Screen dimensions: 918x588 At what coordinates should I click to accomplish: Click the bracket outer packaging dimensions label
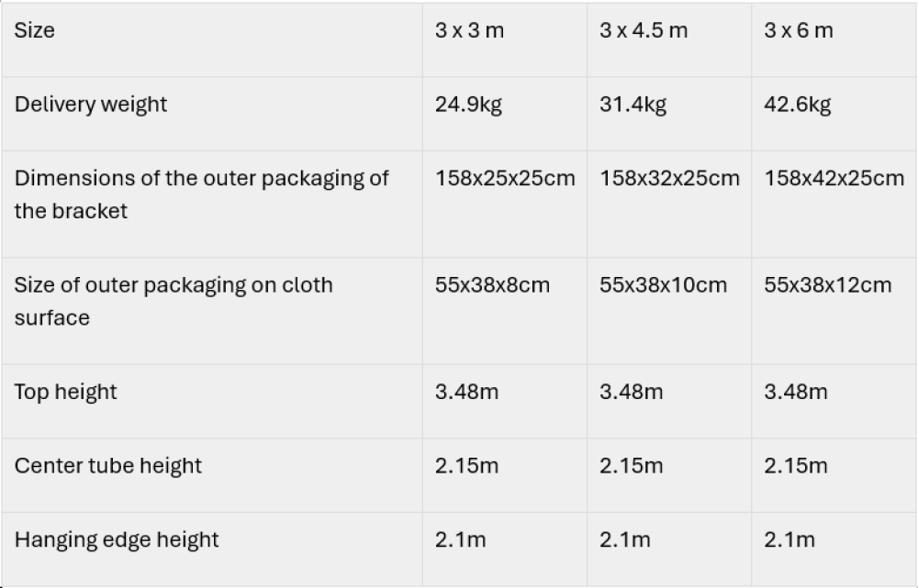pyautogui.click(x=201, y=194)
